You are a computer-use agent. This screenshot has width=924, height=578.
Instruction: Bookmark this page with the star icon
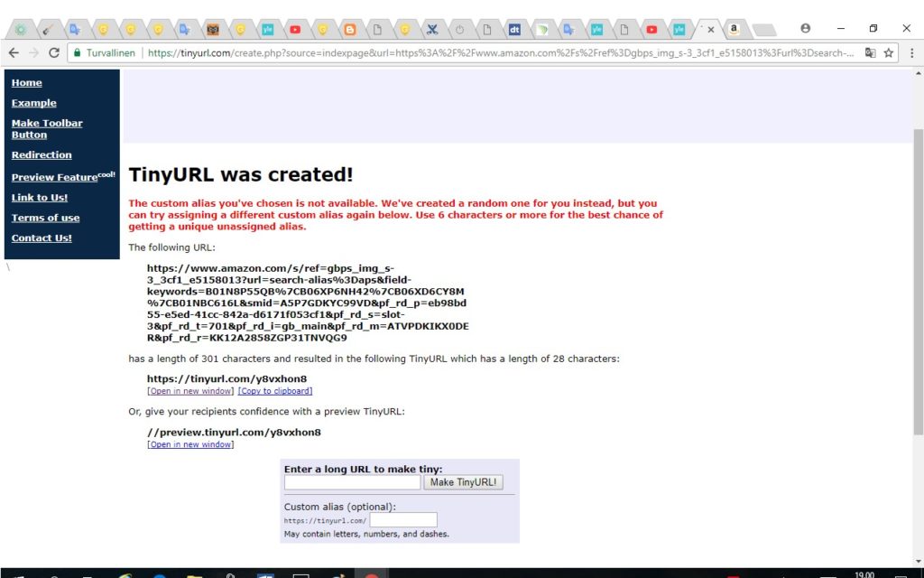click(x=889, y=53)
